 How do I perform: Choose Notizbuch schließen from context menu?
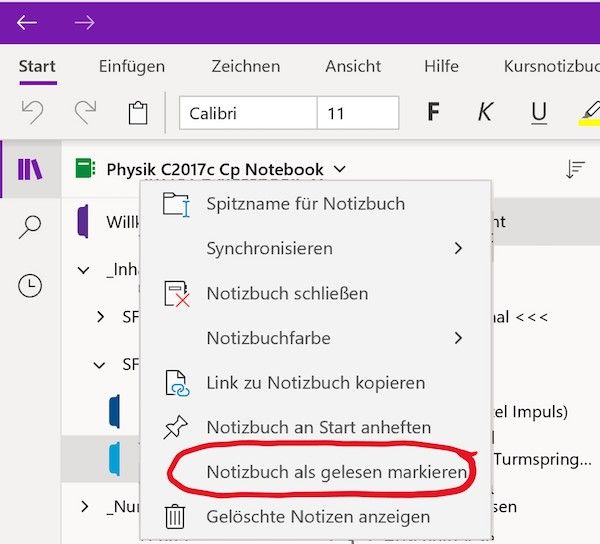[287, 293]
